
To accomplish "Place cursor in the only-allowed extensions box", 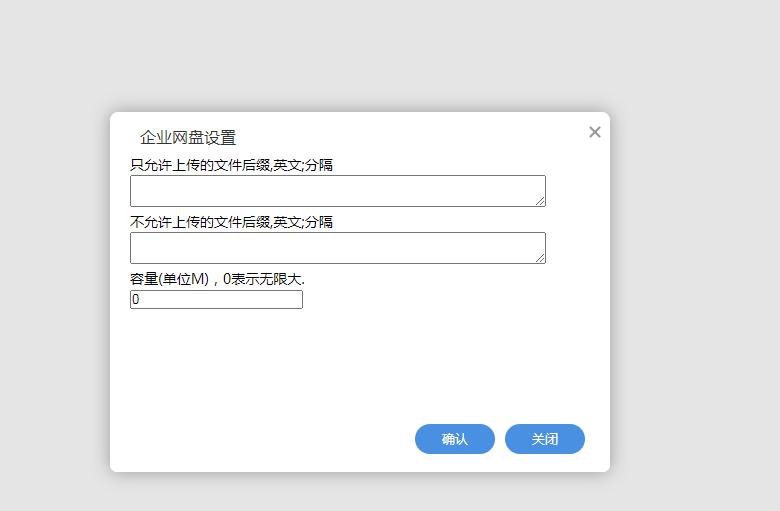I will point(337,191).
